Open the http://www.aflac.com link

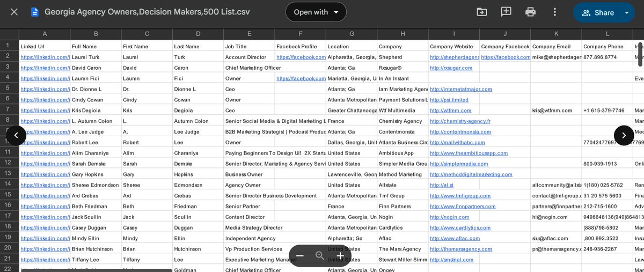point(456,238)
